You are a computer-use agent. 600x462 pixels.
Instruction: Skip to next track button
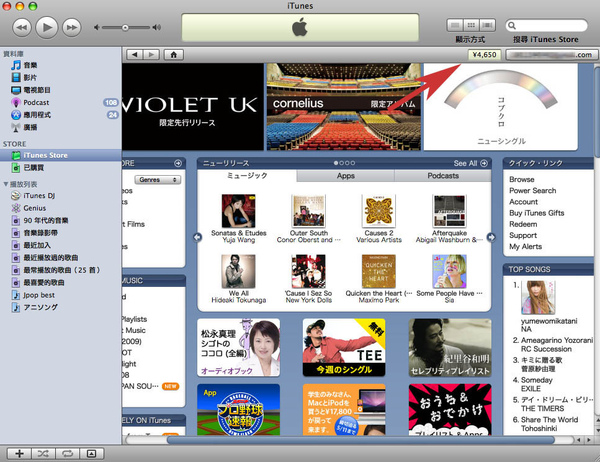point(72,28)
